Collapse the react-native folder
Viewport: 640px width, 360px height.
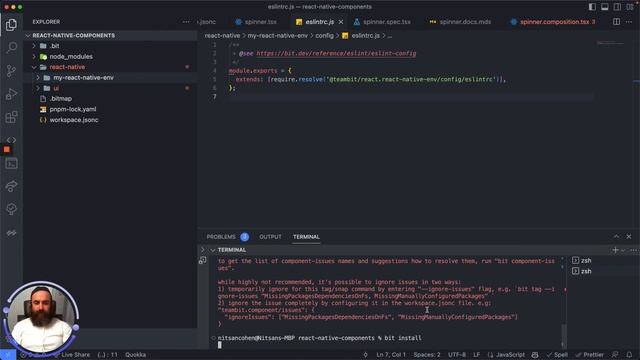point(34,67)
